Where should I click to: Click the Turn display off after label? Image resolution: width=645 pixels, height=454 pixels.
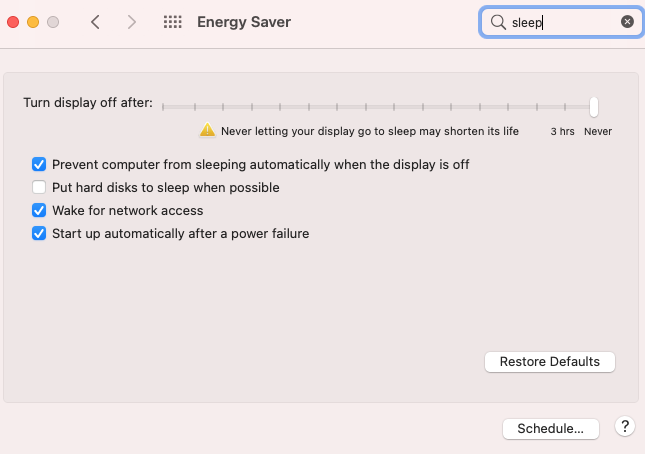pos(88,103)
